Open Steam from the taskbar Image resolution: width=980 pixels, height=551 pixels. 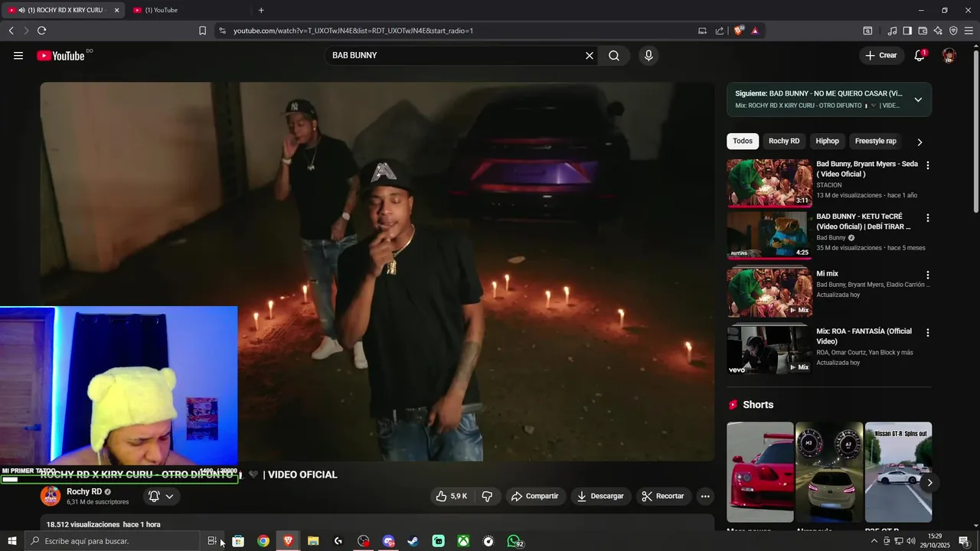coord(413,541)
